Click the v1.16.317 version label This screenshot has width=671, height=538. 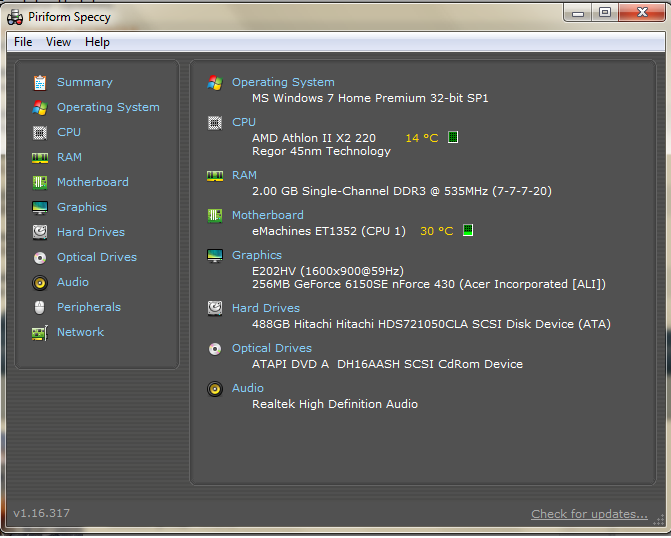(42, 513)
